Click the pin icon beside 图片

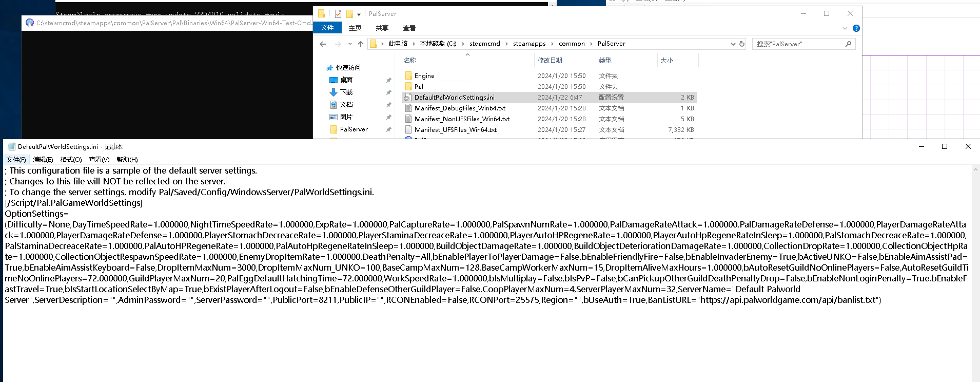pyautogui.click(x=388, y=117)
